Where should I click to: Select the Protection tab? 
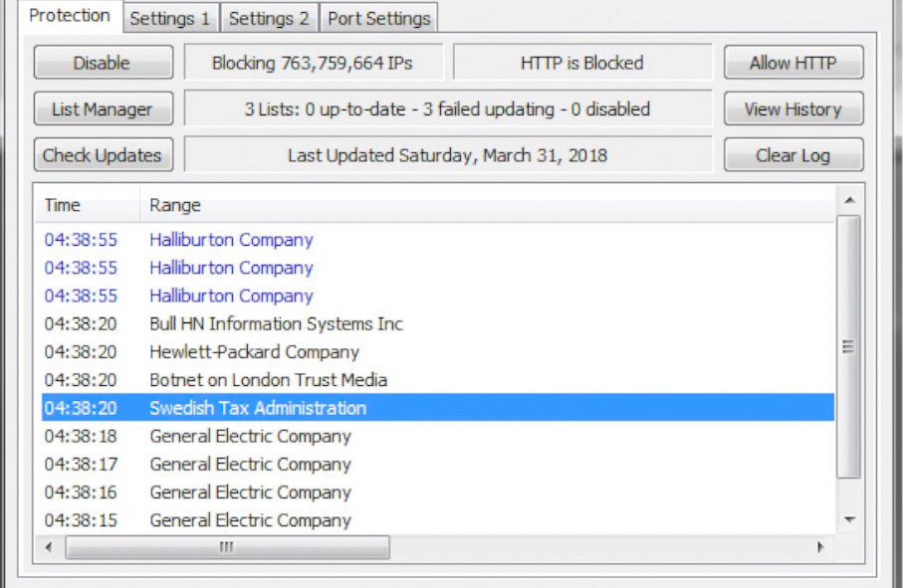coord(70,16)
